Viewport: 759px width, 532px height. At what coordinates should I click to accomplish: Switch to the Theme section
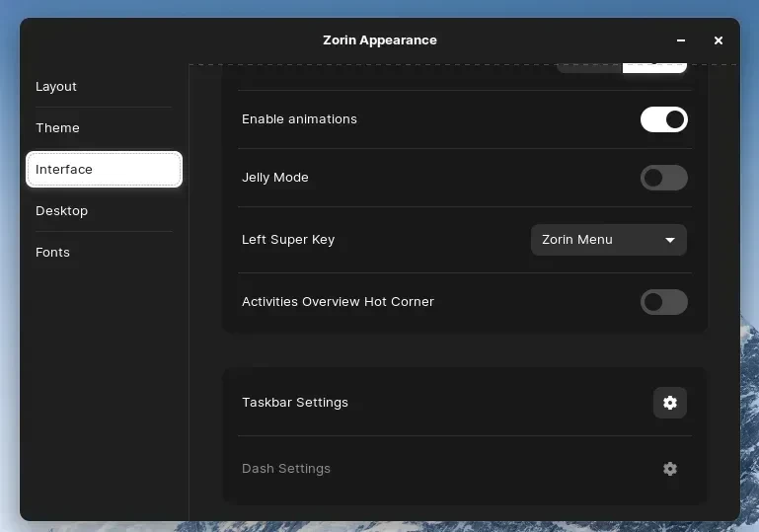tap(104, 127)
